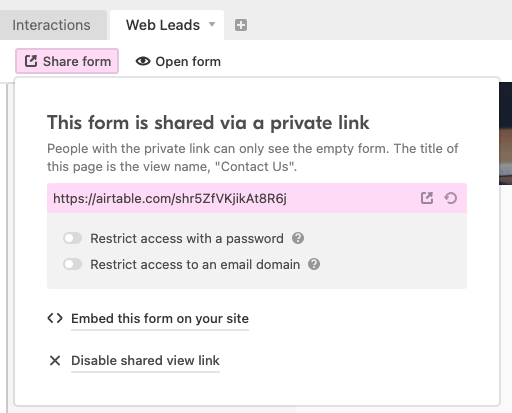Click Disable shared view link
This screenshot has width=512, height=413.
pyautogui.click(x=145, y=361)
